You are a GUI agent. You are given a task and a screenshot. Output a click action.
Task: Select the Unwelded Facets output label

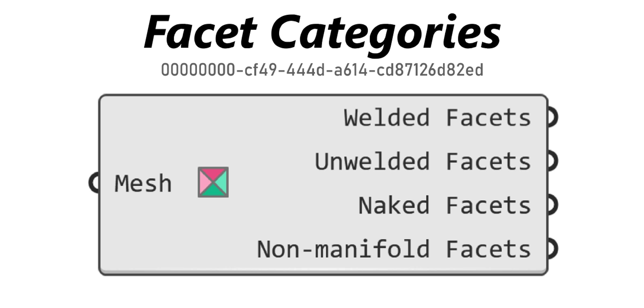[x=423, y=161]
